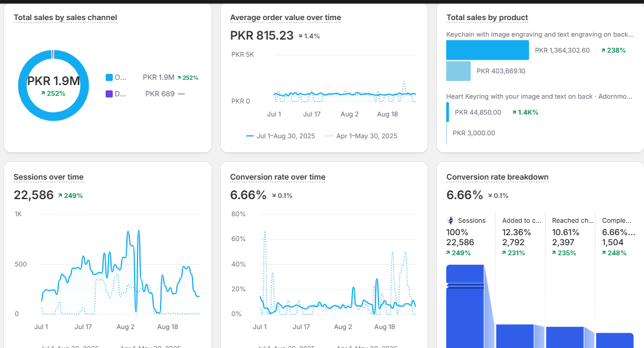This screenshot has width=644, height=348.
Task: Select the Keychain with image engraving product label
Action: tap(539, 34)
